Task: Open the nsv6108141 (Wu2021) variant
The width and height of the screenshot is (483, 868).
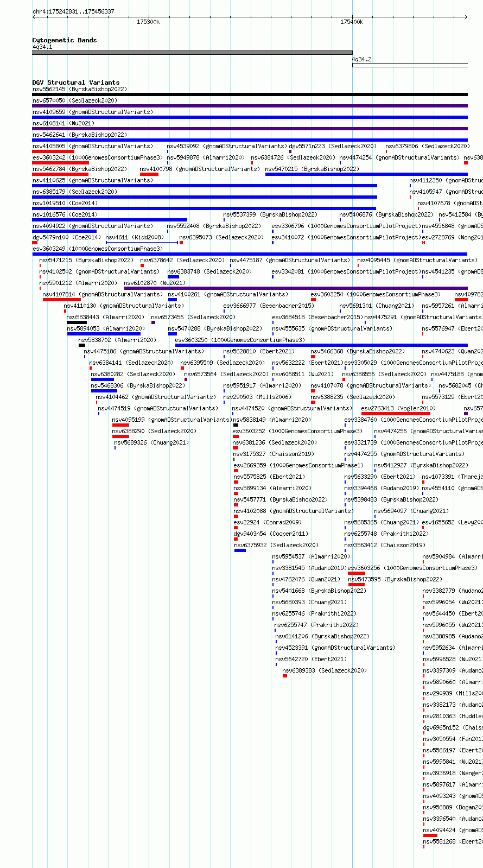Action: point(63,123)
